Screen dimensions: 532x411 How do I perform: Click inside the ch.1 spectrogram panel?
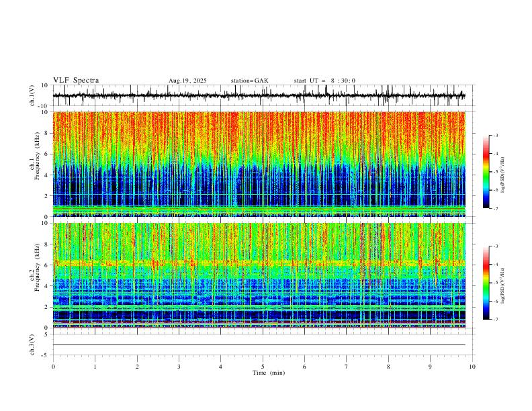click(259, 164)
